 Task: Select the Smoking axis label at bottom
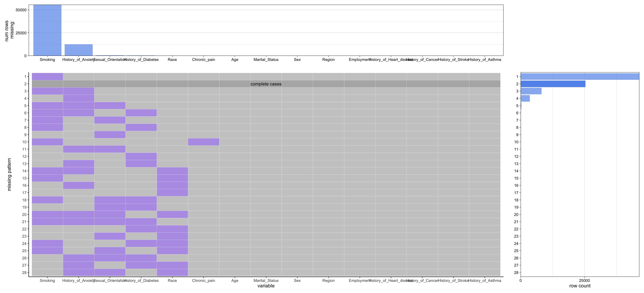(48, 280)
